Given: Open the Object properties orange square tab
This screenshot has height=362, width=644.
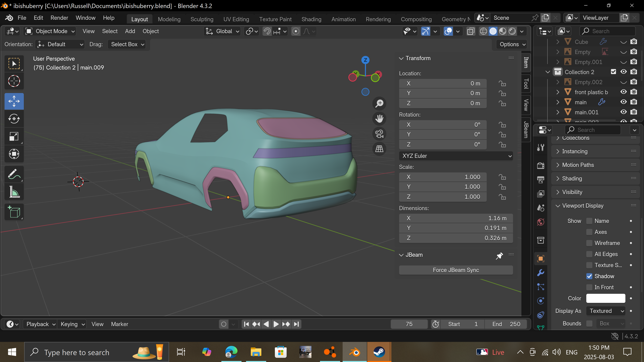Looking at the screenshot, I should pos(541,259).
